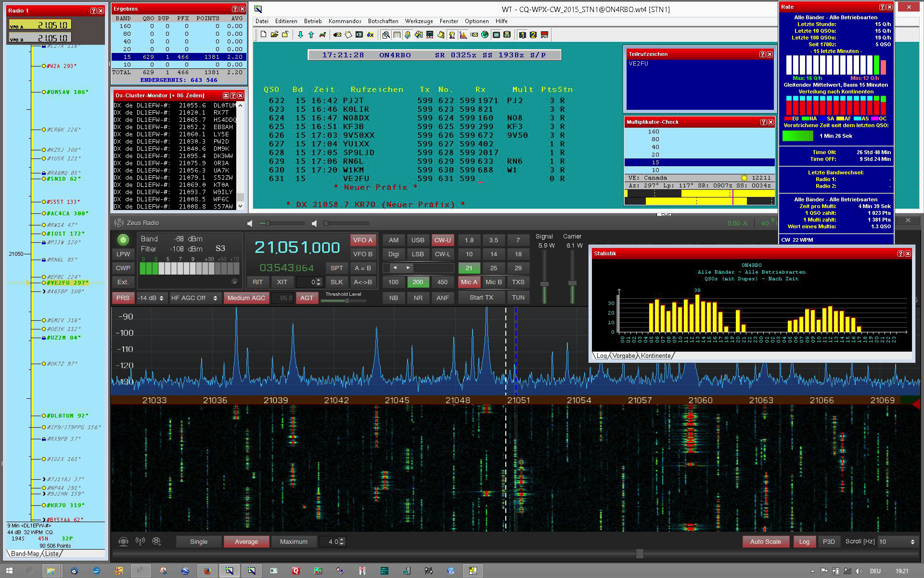
Task: Select VFO B
Action: (363, 254)
